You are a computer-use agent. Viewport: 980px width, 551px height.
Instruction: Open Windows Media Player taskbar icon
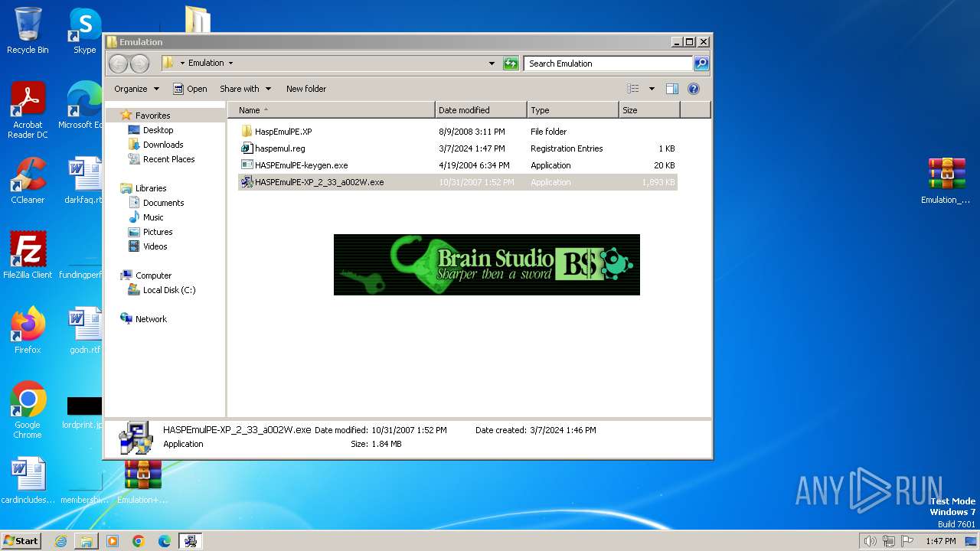(113, 541)
